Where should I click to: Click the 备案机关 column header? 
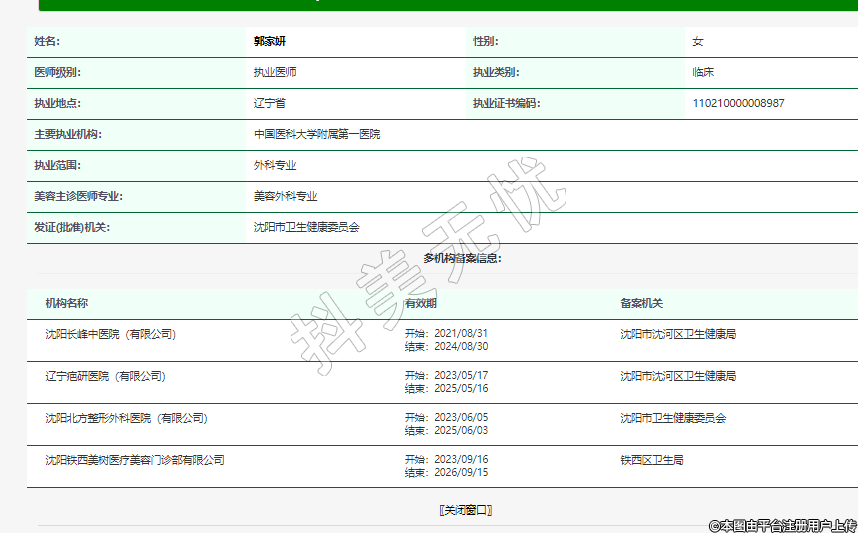[x=641, y=304]
